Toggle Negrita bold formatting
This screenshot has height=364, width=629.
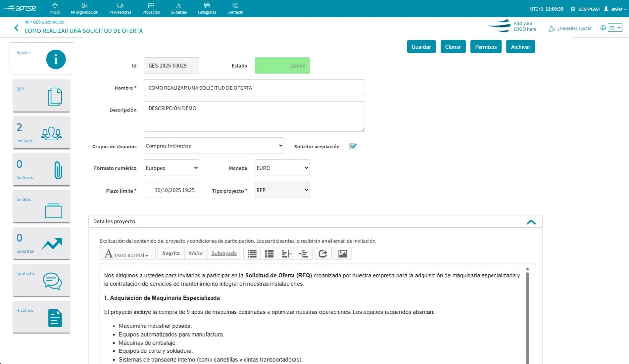[x=171, y=253]
